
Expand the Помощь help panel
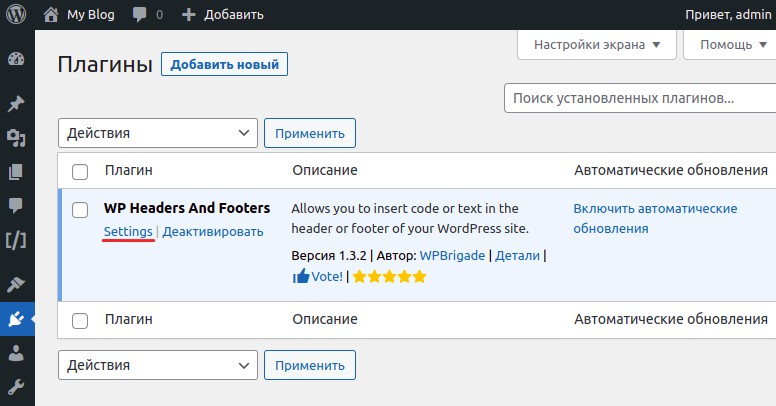[732, 45]
